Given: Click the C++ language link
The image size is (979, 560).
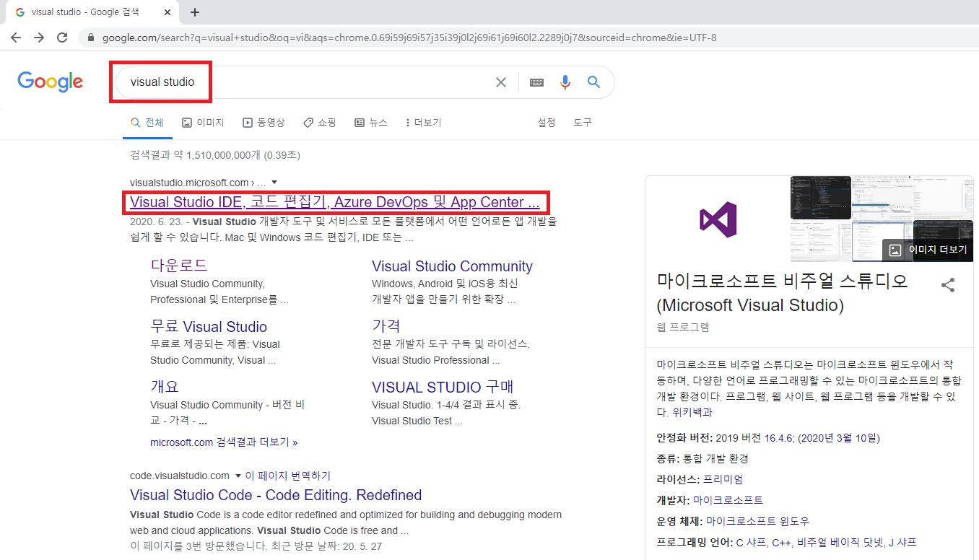Looking at the screenshot, I should coord(782,542).
